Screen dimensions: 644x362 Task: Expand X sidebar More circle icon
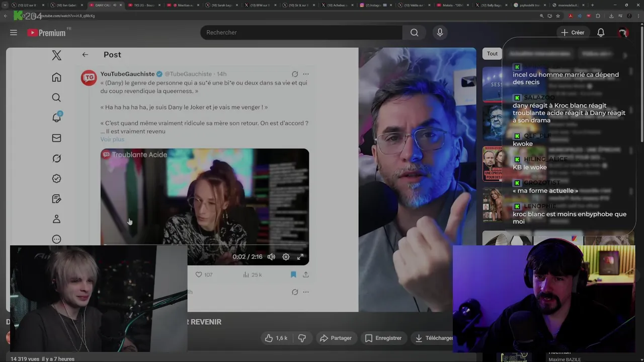[x=56, y=239]
